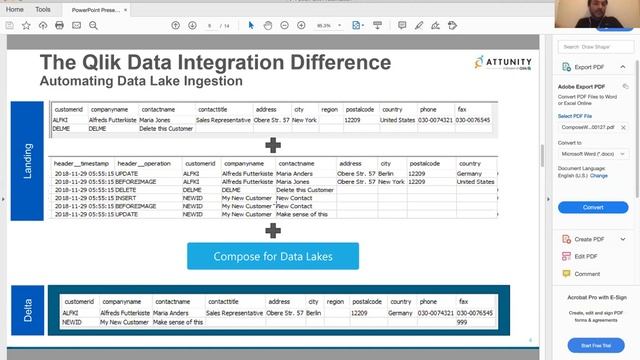Collapse the right tools pane arrow
The height and width of the screenshot is (360, 640).
[548, 199]
